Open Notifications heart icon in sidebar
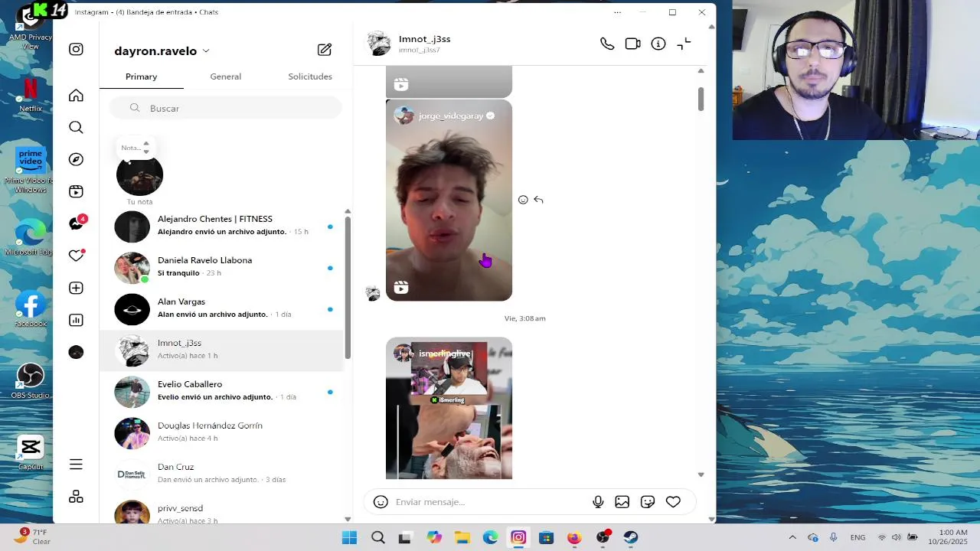Screen dimensions: 980x551 [76, 256]
